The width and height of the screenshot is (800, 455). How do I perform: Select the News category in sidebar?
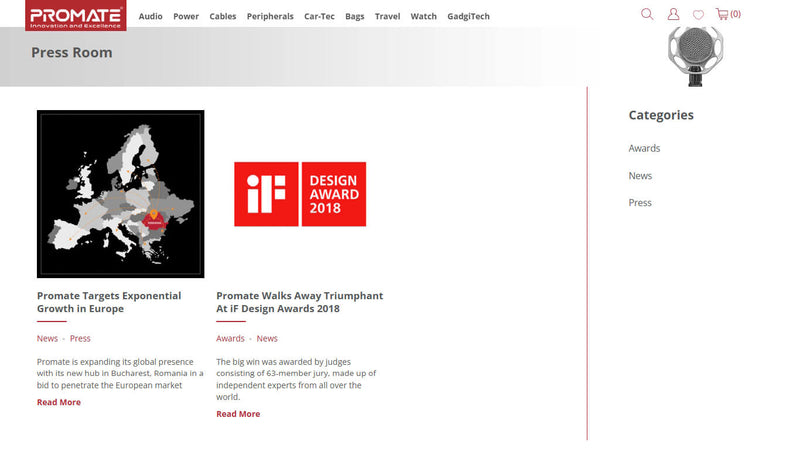640,176
